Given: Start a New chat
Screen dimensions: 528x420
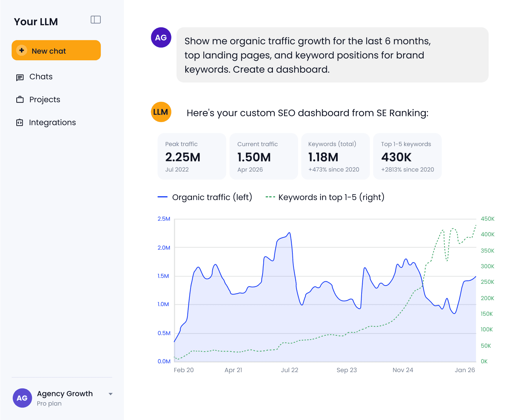Looking at the screenshot, I should tap(56, 50).
